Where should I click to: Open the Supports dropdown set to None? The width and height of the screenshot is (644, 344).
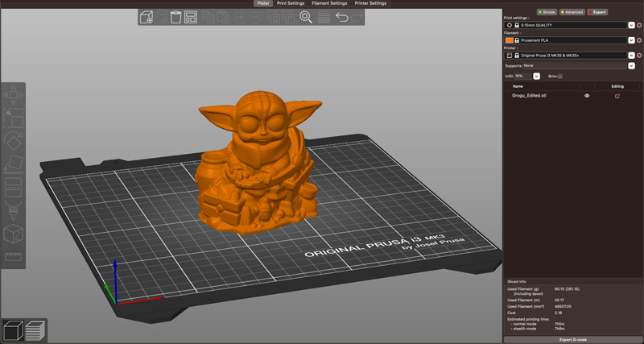pos(631,66)
